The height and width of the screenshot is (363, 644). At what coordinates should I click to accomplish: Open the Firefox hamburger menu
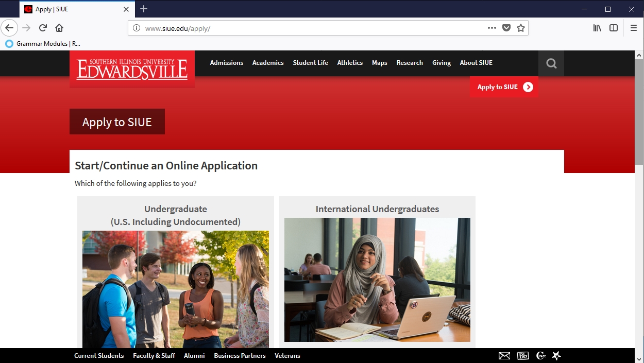click(x=634, y=28)
